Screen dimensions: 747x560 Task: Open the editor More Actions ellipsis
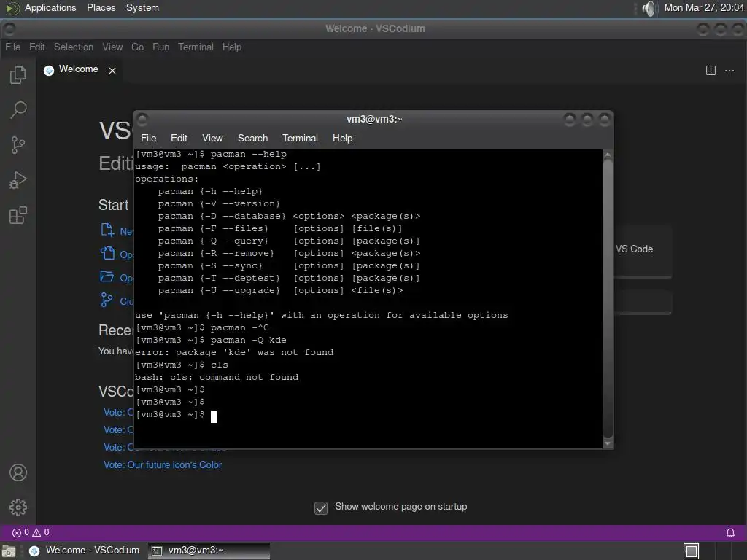[729, 71]
